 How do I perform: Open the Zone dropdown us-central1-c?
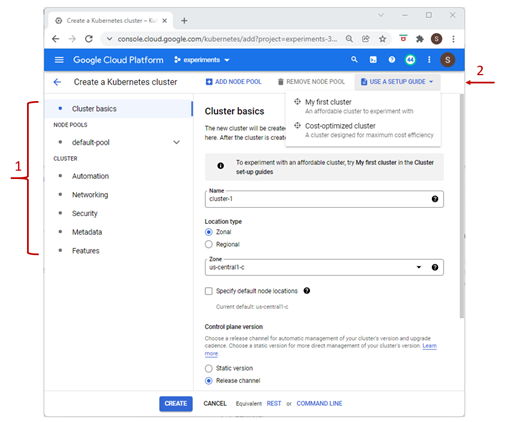[324, 267]
